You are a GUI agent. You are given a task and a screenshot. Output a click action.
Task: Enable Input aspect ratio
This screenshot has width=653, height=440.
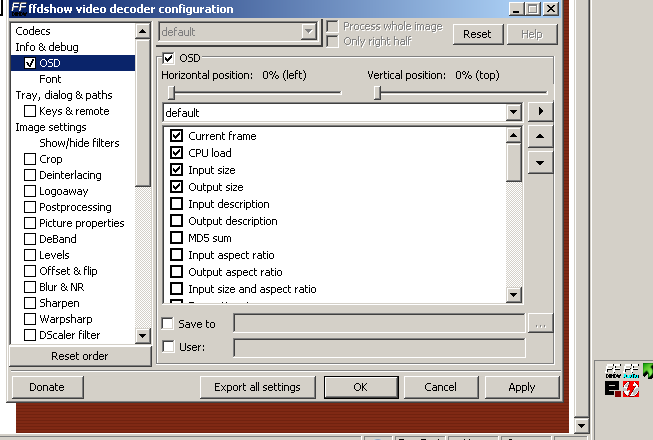(177, 254)
